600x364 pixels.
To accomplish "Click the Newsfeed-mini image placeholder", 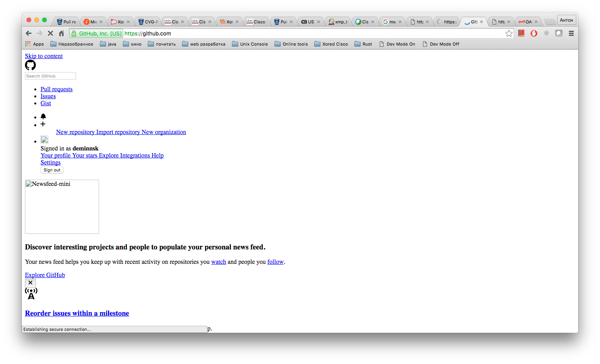I will 62,207.
